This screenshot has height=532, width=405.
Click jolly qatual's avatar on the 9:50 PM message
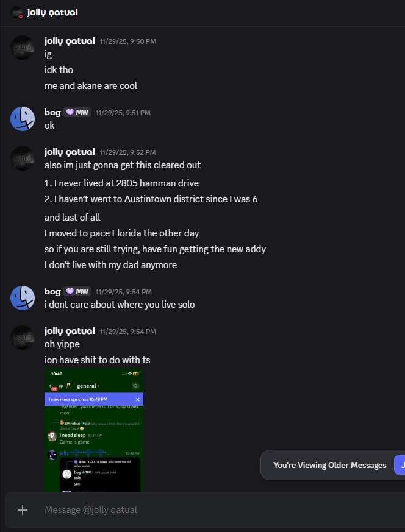tap(23, 47)
